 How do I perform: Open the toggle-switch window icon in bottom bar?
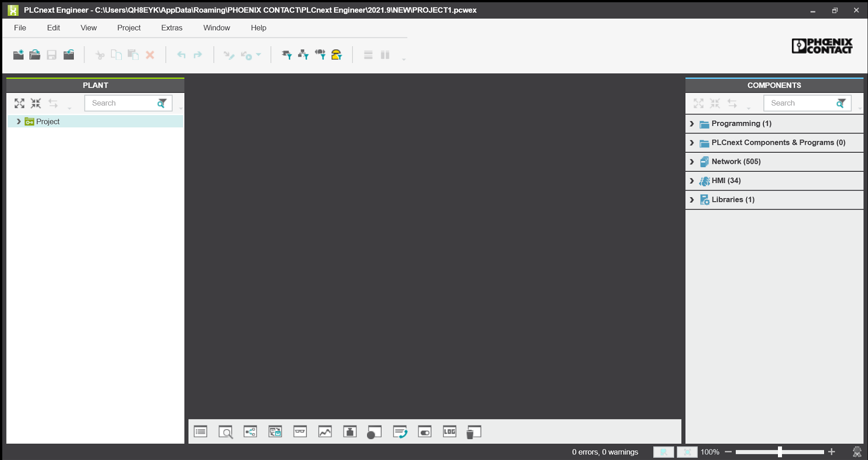(x=425, y=432)
